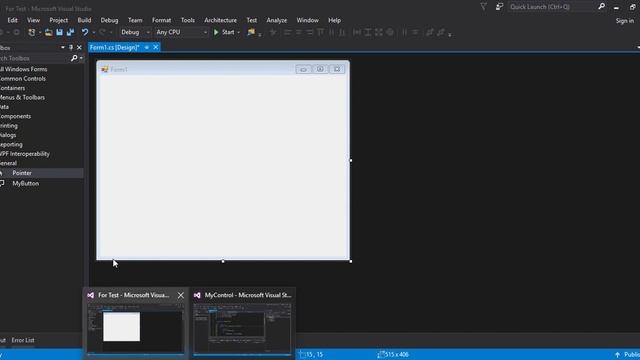Image resolution: width=640 pixels, height=360 pixels.
Task: Open the Test menu
Action: (x=251, y=20)
